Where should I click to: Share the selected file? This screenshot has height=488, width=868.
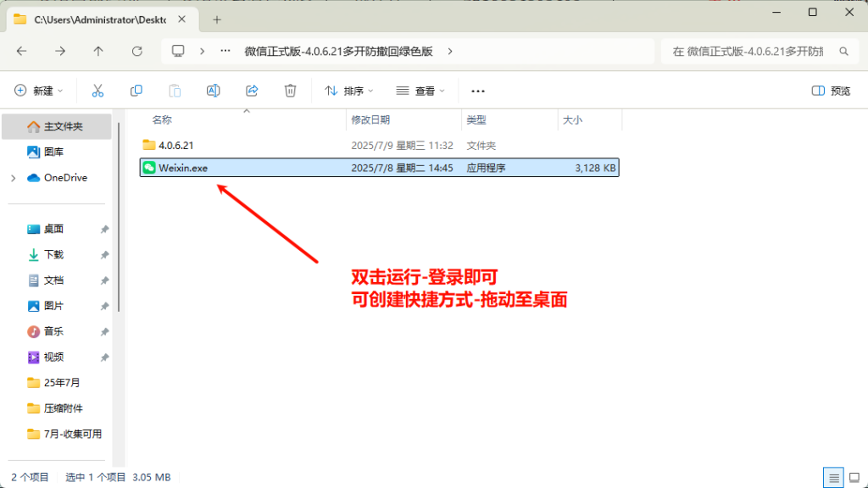[x=251, y=91]
